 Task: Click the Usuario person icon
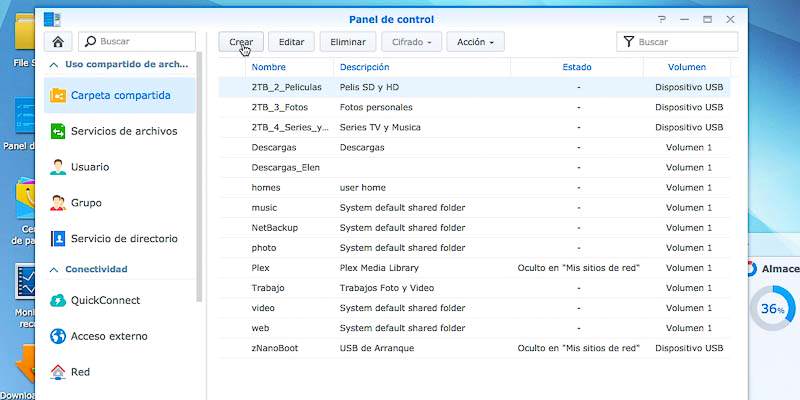coord(58,167)
